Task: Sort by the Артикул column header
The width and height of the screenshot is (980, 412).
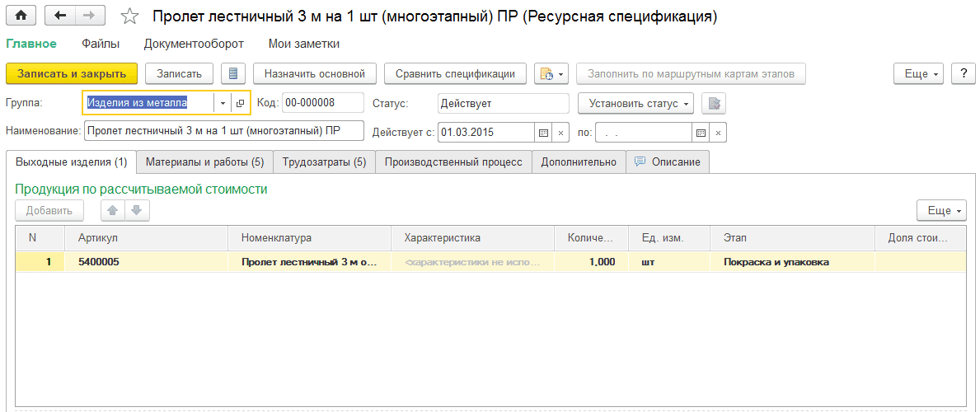Action: (146, 238)
